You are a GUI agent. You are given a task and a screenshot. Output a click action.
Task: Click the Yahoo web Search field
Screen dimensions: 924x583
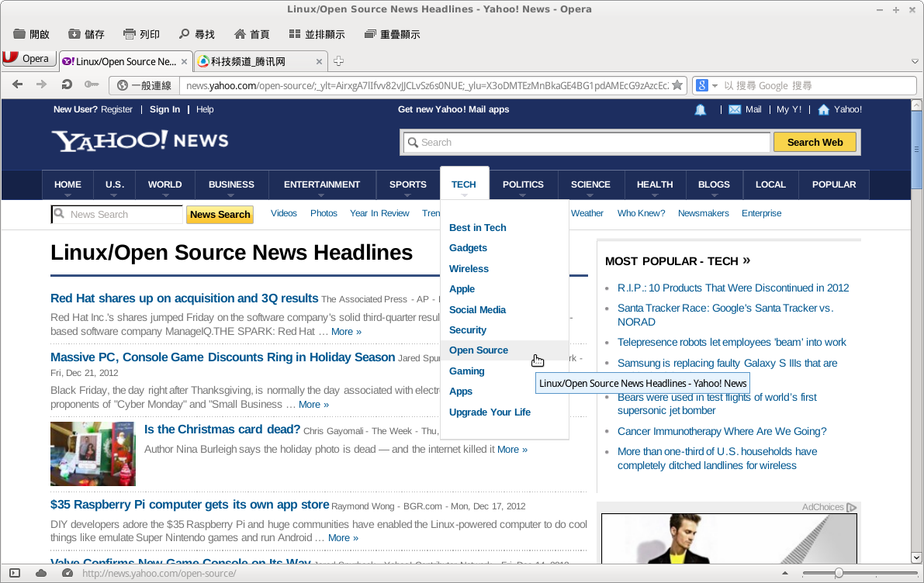587,143
